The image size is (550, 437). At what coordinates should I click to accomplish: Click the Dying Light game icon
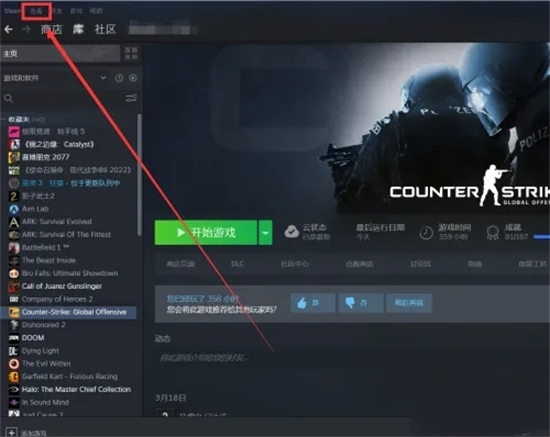point(14,351)
